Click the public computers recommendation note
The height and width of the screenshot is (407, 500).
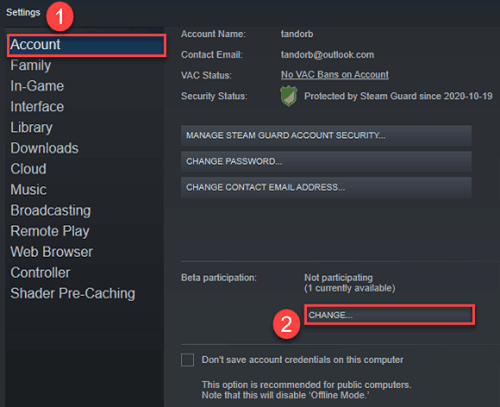tap(306, 390)
